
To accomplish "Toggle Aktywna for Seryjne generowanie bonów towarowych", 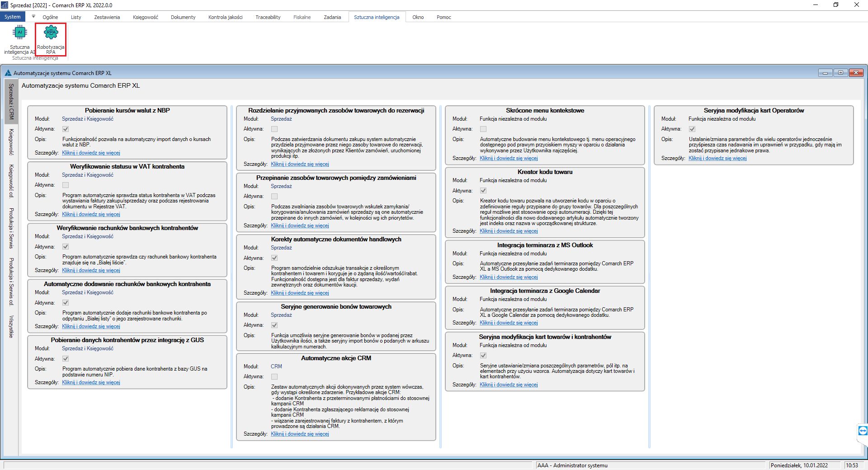I will click(x=274, y=325).
